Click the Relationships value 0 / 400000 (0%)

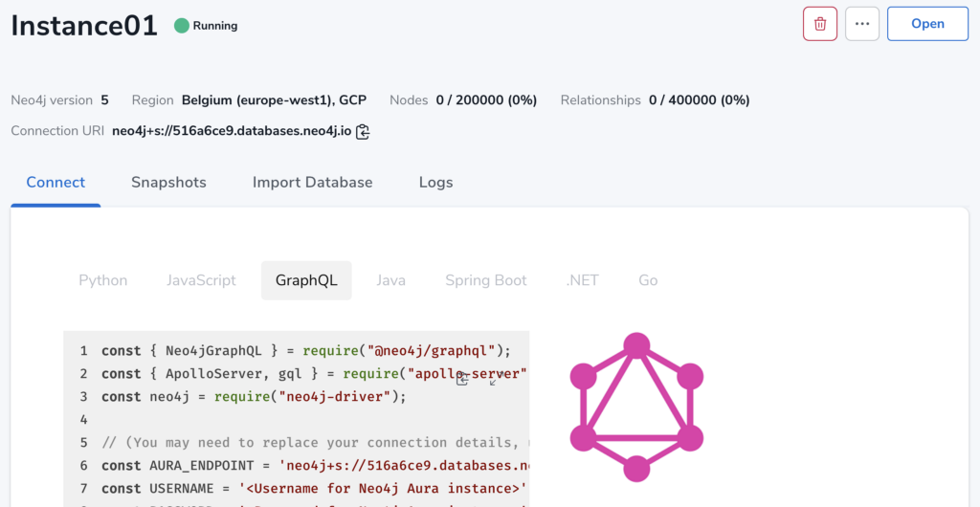[699, 99]
